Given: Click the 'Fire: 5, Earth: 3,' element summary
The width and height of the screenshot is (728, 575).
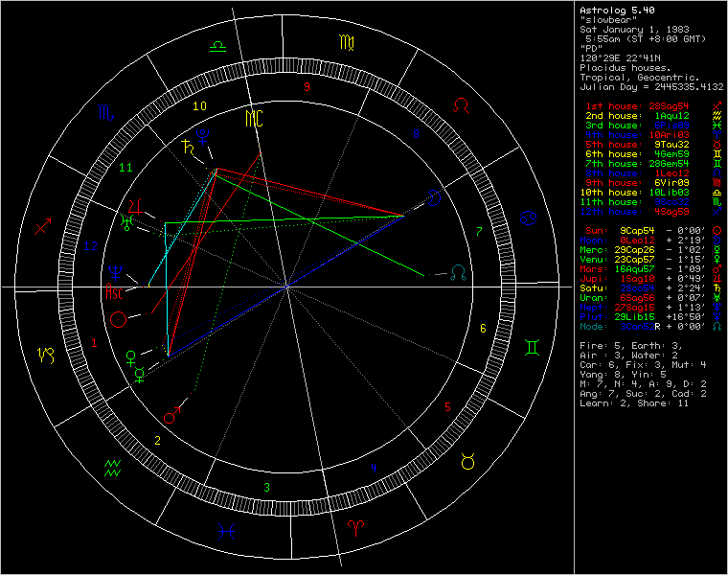Looking at the screenshot, I should (631, 346).
